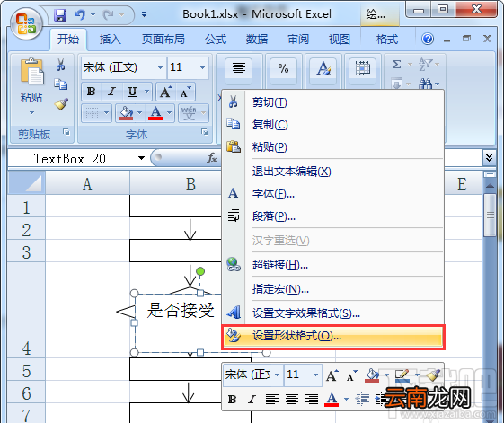The image size is (504, 423).
Task: Open 设置形状格式(O)... entry
Action: tap(332, 337)
